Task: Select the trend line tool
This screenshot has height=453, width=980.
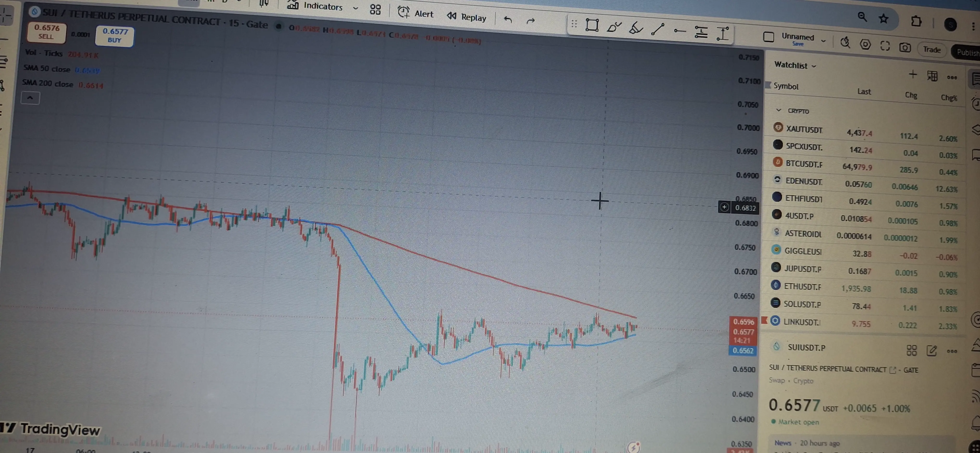Action: [x=657, y=29]
